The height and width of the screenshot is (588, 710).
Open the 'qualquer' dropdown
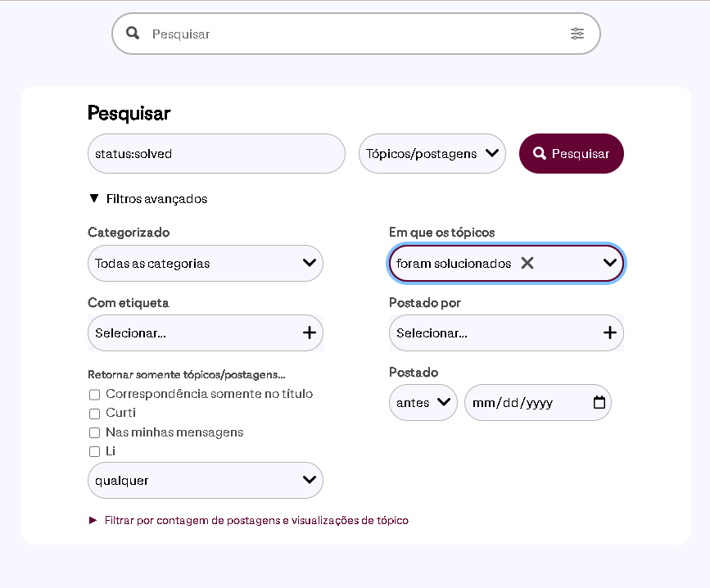pyautogui.click(x=205, y=480)
